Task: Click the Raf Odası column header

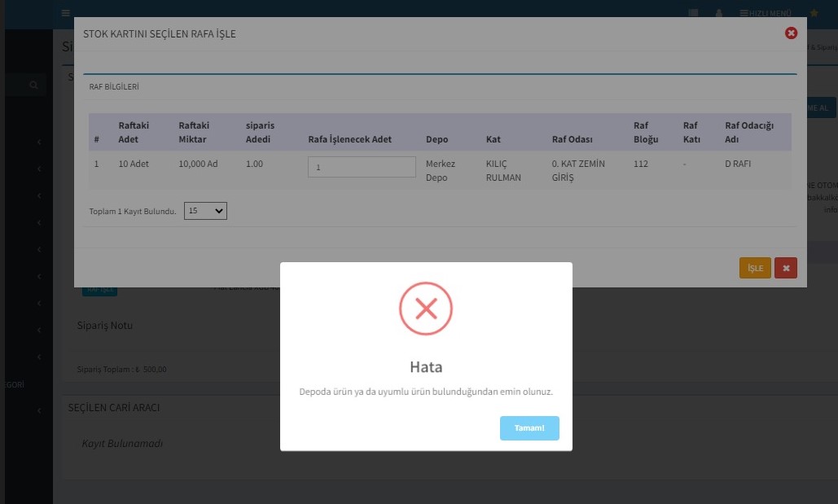Action: click(x=572, y=139)
